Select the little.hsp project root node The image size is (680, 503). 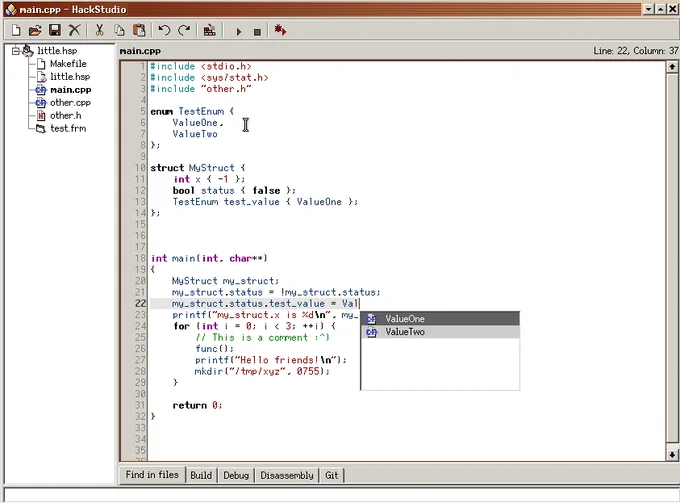click(x=57, y=51)
